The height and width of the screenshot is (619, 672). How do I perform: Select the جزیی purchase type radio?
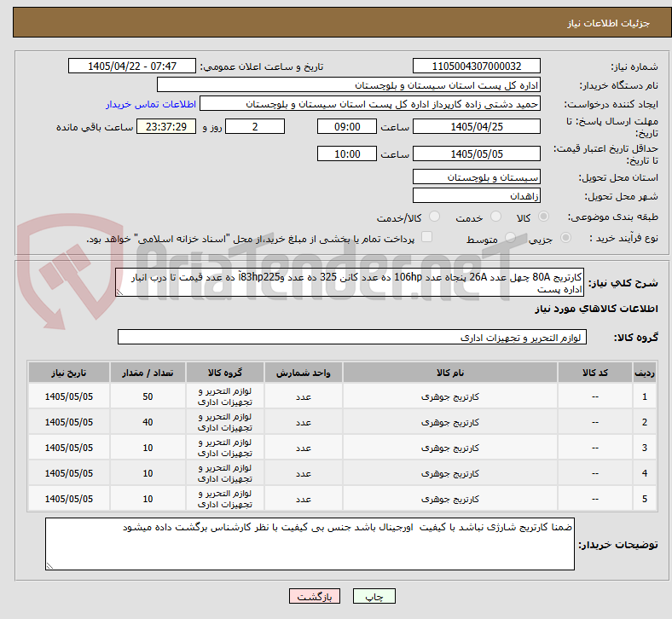565,237
